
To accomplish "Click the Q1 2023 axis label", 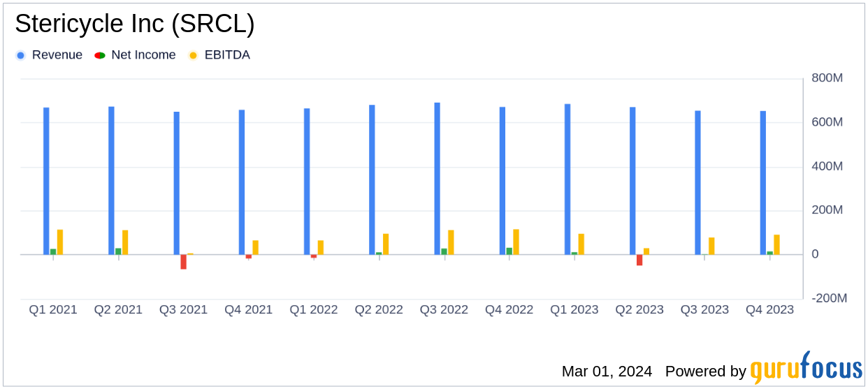I will 574,309.
